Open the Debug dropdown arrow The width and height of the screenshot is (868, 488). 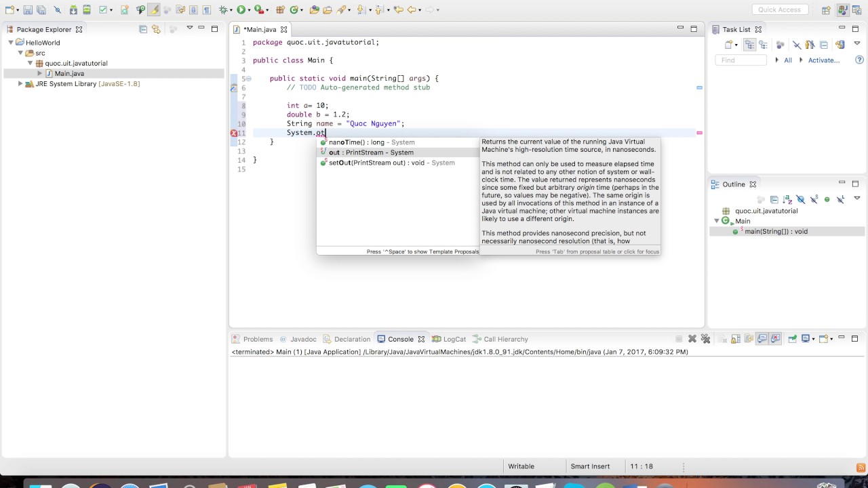coord(231,9)
